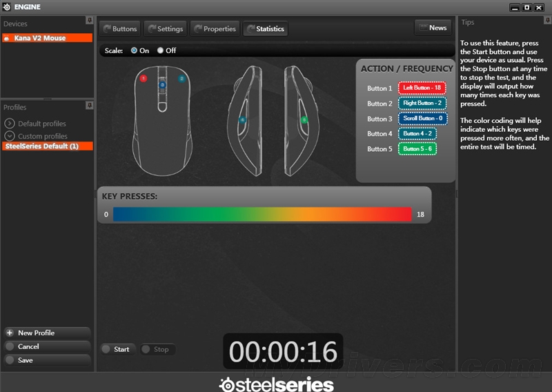This screenshot has width=552, height=392.
Task: Switch to the Settings tab
Action: (166, 29)
